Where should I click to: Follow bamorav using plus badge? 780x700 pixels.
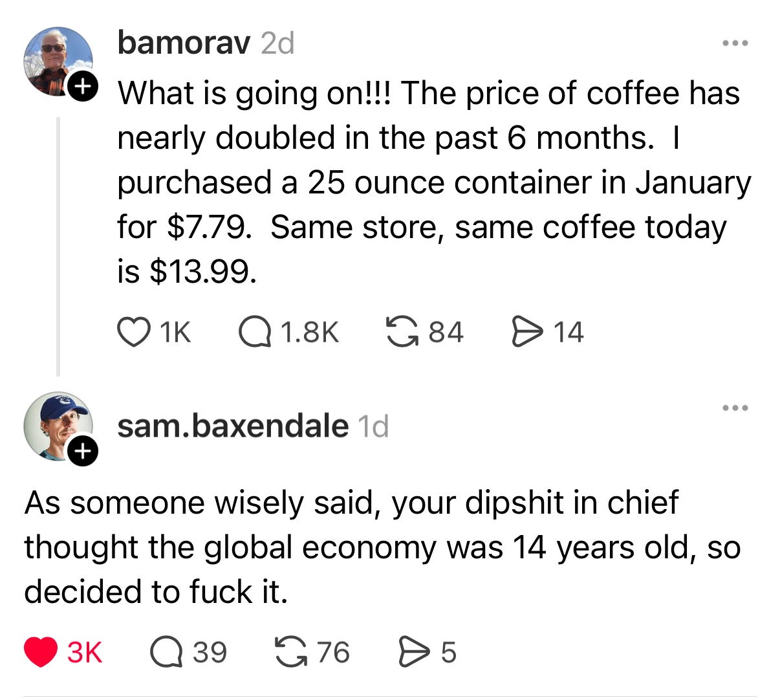click(83, 85)
